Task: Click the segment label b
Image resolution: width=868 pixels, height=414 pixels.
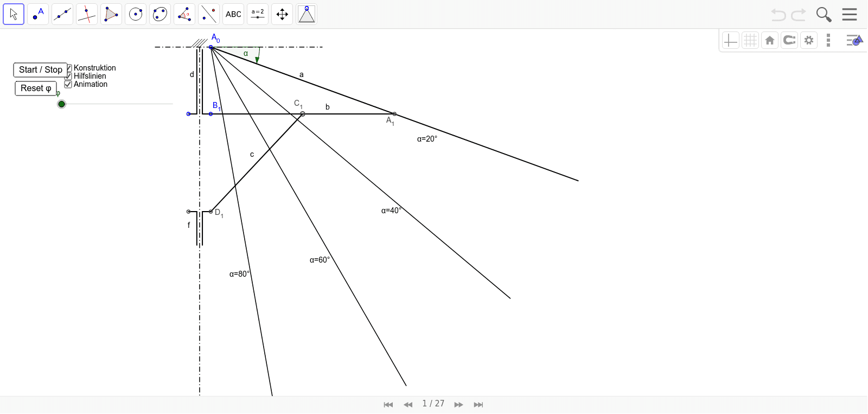Action: tap(328, 107)
